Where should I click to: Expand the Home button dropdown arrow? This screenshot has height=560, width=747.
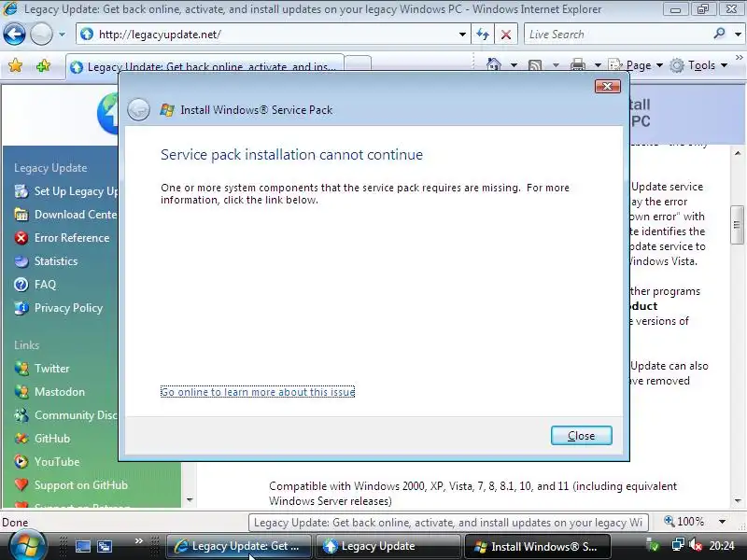tap(514, 65)
